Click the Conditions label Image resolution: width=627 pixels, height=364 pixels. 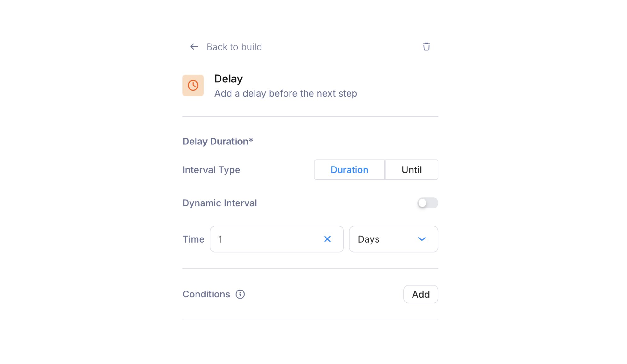[x=206, y=294]
